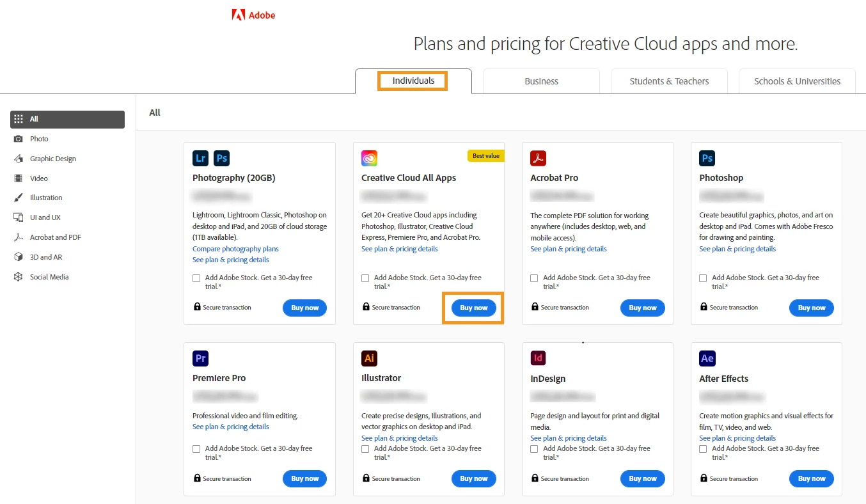
Task: Open Compare photography plans link
Action: pos(235,249)
